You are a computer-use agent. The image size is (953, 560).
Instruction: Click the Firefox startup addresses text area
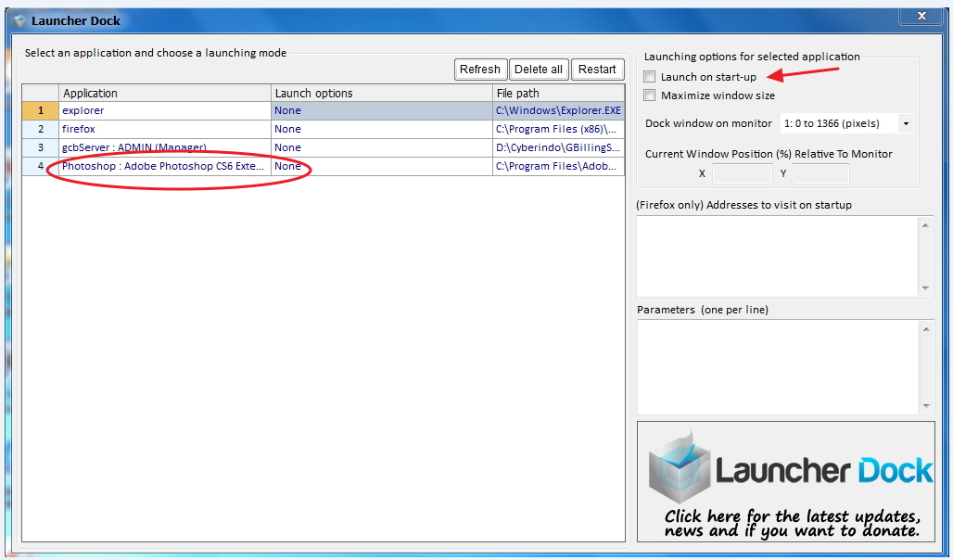click(779, 255)
